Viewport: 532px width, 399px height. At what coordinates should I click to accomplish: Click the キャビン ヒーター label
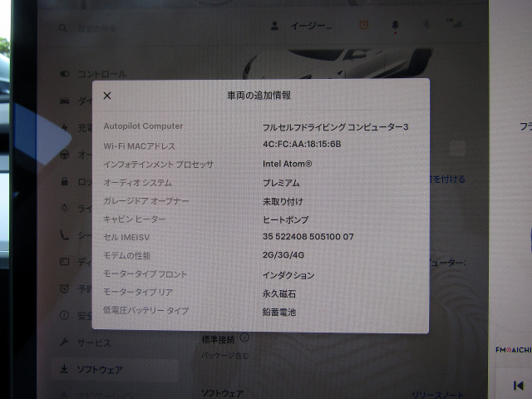tap(135, 219)
